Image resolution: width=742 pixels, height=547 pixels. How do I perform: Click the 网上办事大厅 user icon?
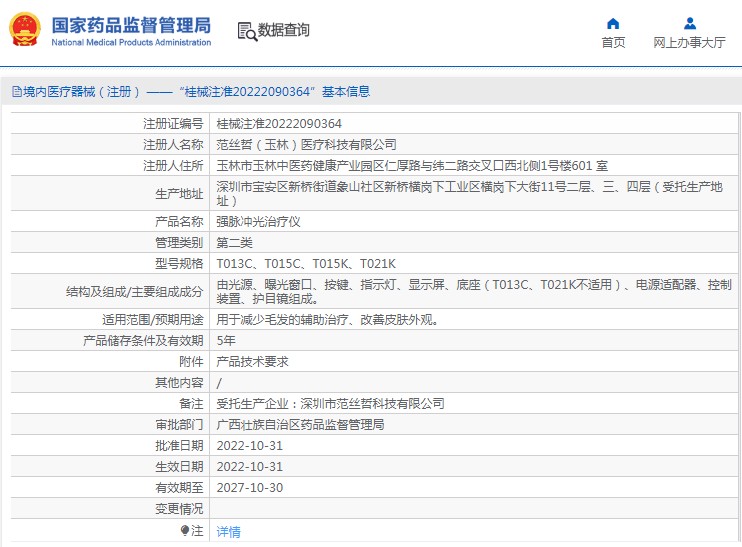[x=689, y=23]
